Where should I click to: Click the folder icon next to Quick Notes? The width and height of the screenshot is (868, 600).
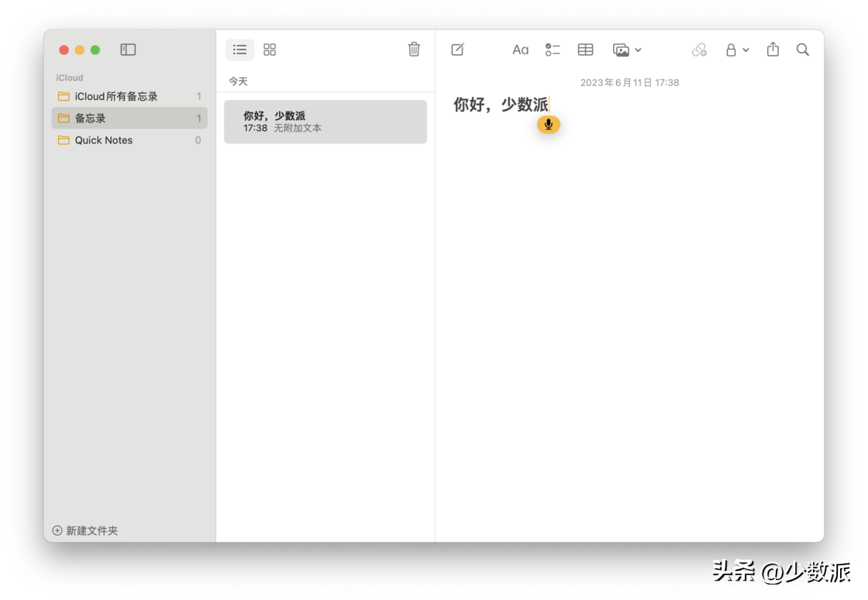(64, 140)
